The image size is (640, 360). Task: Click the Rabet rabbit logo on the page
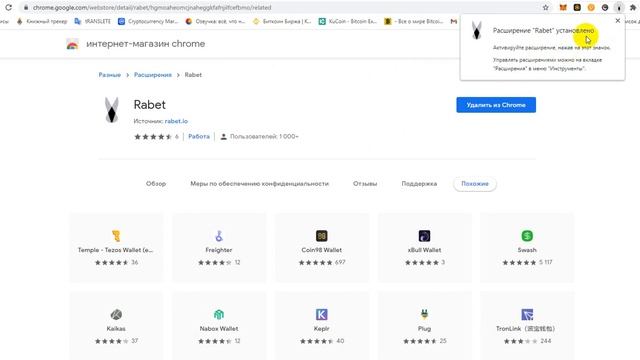(x=111, y=110)
